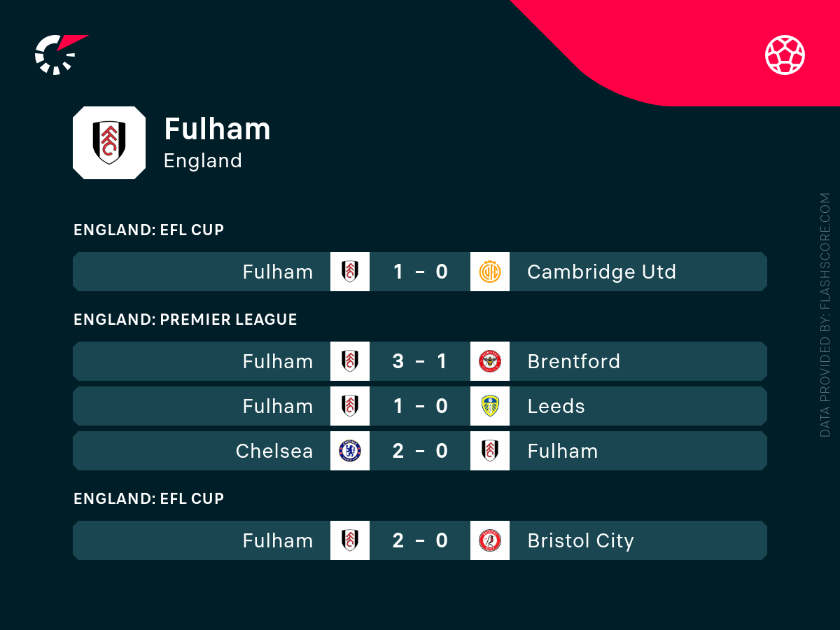Click the Chelsea club badge
Image resolution: width=840 pixels, height=630 pixels.
coord(350,451)
